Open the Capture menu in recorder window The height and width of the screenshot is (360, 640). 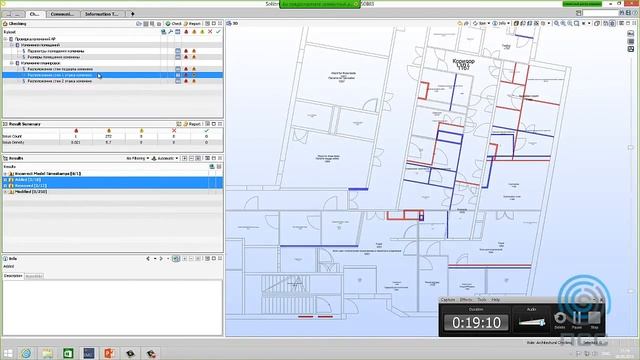coord(448,300)
